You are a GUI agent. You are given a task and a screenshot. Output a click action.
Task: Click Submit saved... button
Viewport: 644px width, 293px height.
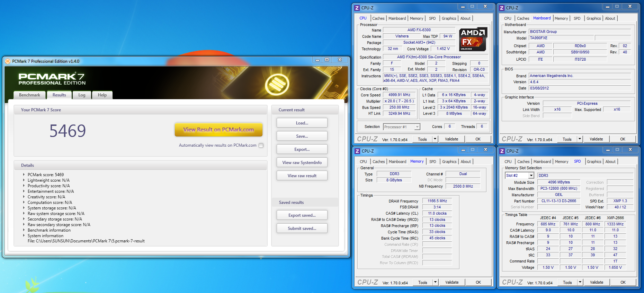click(302, 229)
